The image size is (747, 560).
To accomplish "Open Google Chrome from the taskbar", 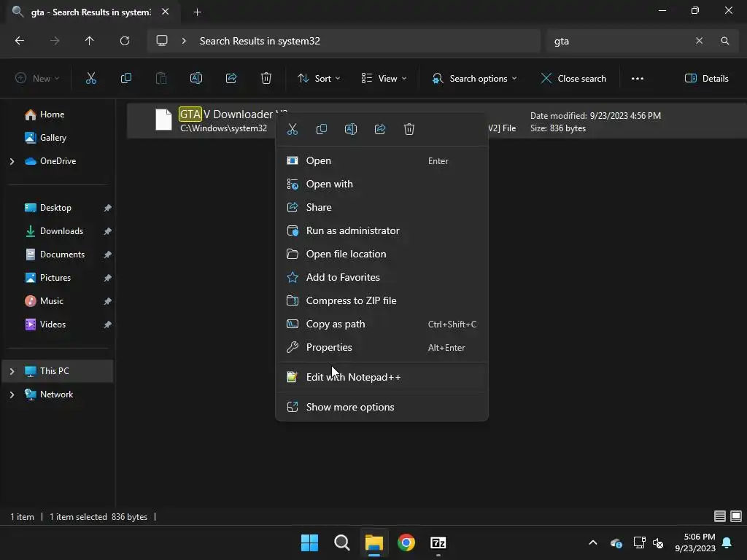I will pos(406,542).
